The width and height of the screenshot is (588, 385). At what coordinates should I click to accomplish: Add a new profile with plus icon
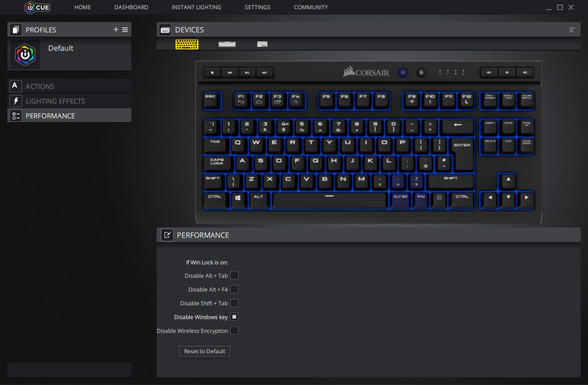[116, 29]
